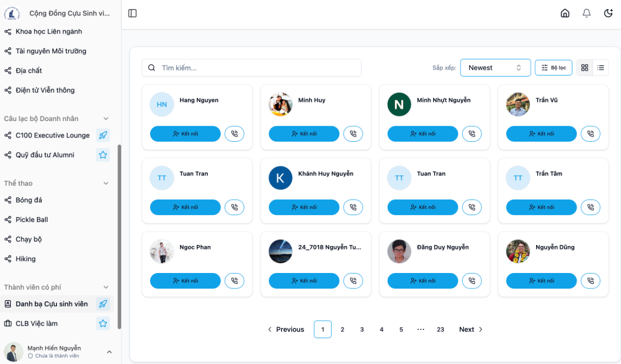Click Kết nối on Hang Nguyen's card

coord(185,134)
